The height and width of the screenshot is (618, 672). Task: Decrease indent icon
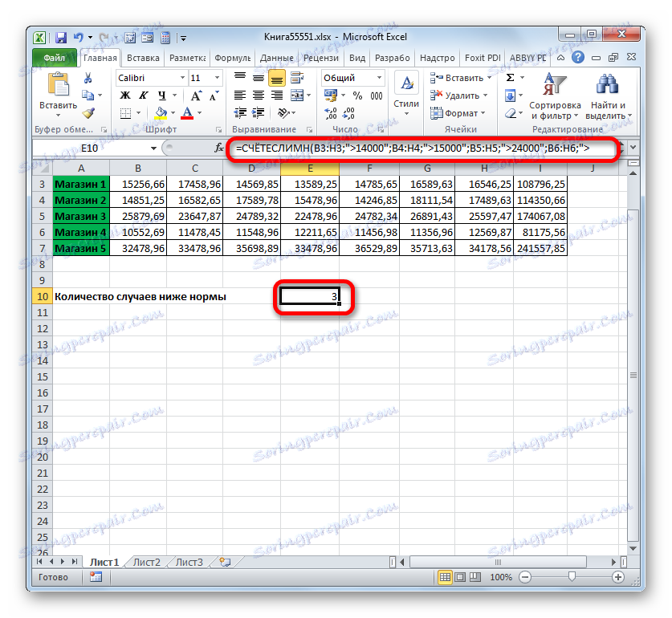pyautogui.click(x=240, y=113)
